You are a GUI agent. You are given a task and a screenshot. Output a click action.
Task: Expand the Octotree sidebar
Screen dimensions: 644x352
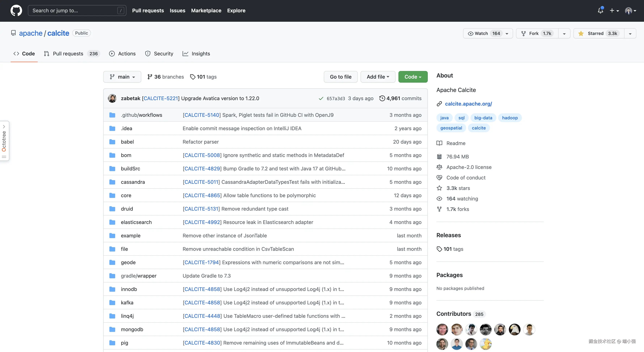pyautogui.click(x=4, y=127)
